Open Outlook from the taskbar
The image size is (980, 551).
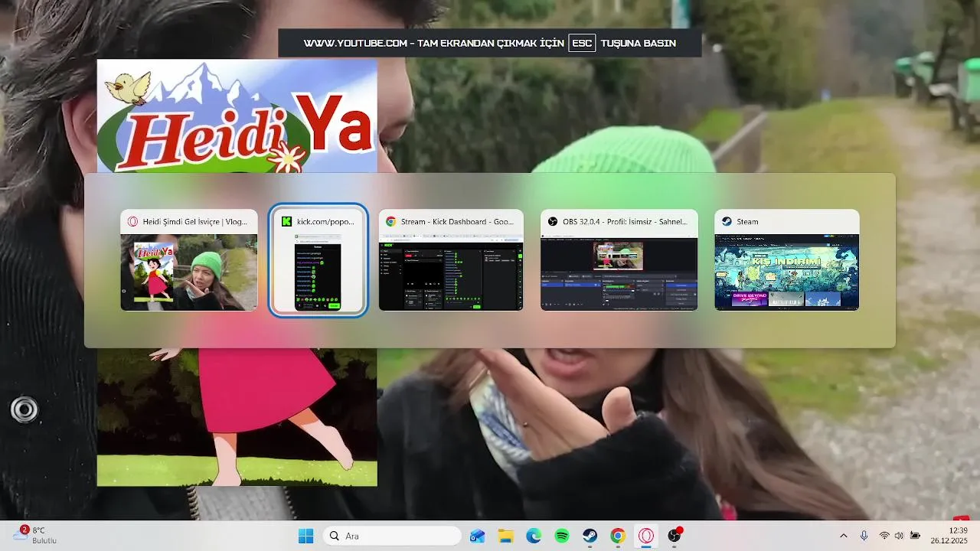[x=478, y=536]
